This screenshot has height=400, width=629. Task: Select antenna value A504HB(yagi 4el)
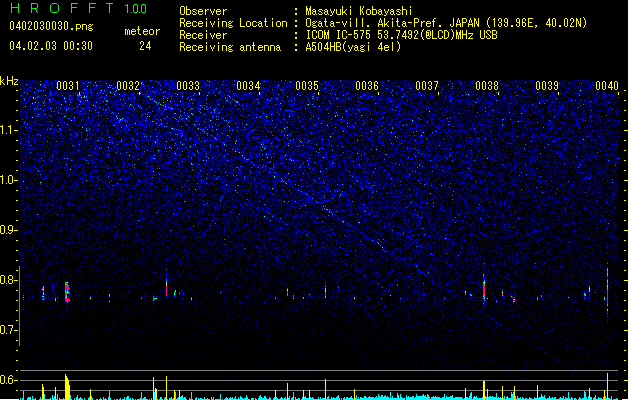(x=353, y=47)
